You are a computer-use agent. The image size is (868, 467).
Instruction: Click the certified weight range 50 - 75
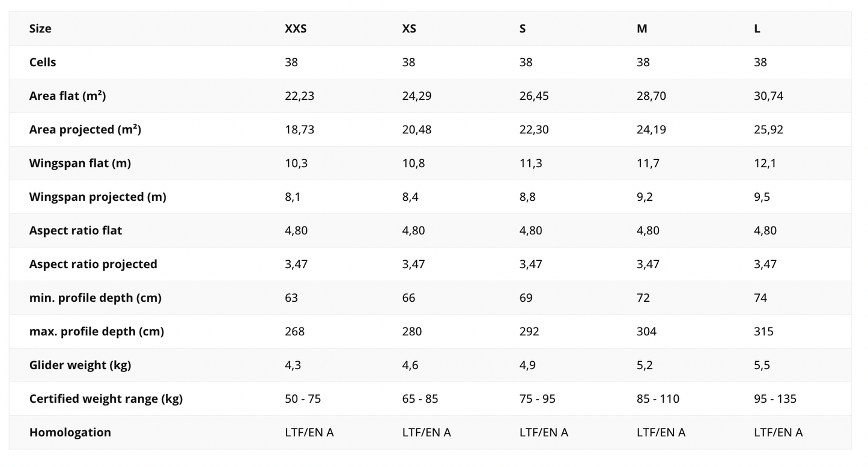pos(303,399)
